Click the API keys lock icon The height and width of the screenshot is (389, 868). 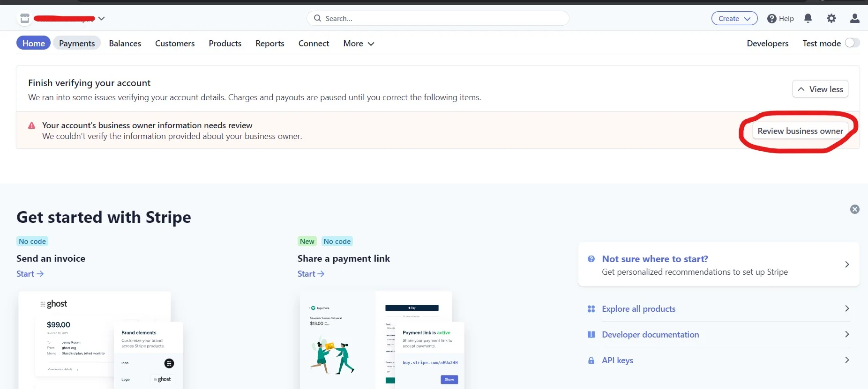[x=591, y=360]
